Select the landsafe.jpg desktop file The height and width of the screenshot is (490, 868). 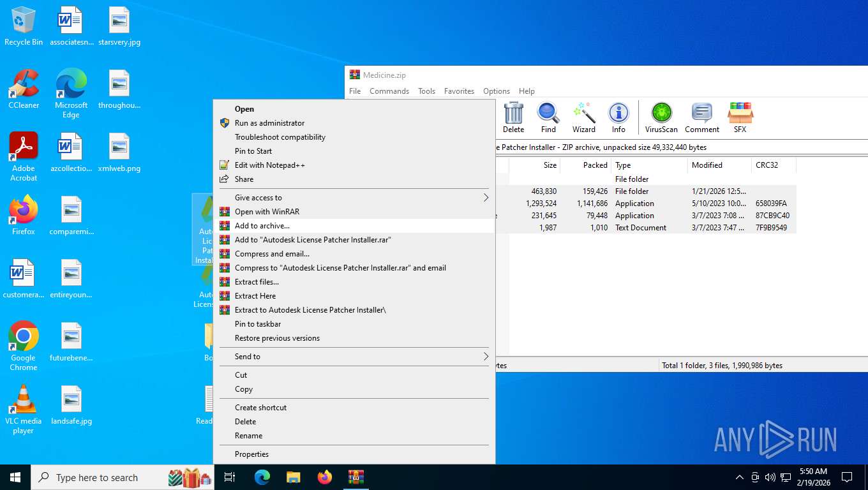pos(71,406)
